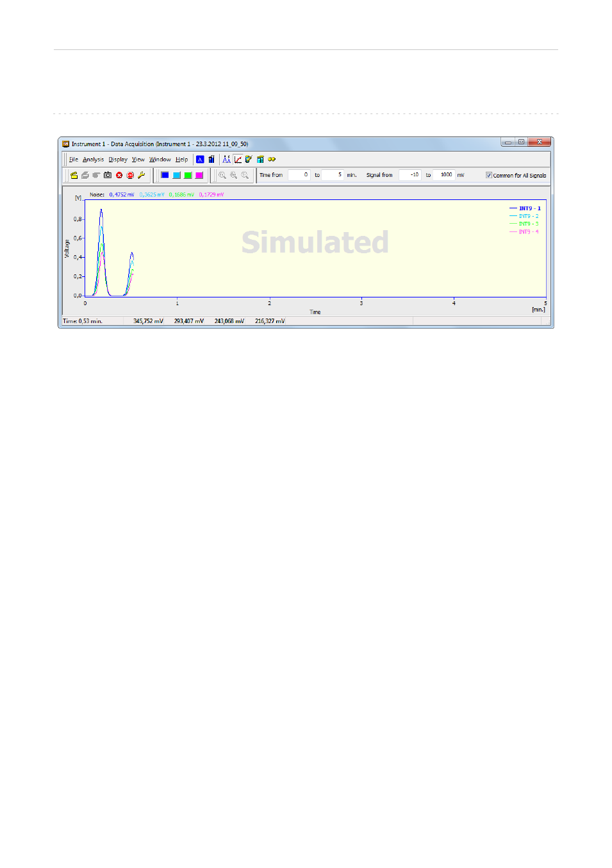
Task: Maximize the Data Acquisition window
Action: [521, 142]
